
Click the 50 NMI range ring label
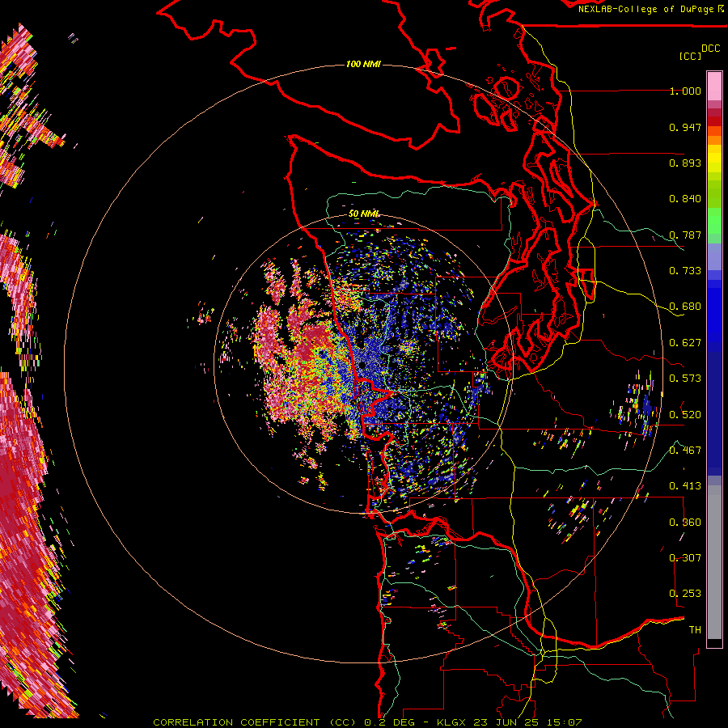pos(364,214)
